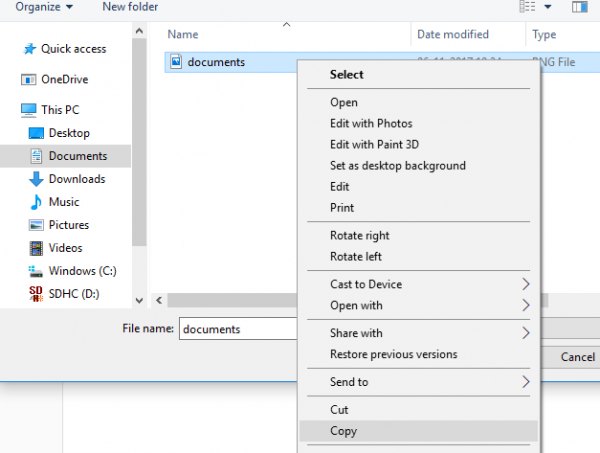Image resolution: width=600 pixels, height=453 pixels.
Task: Select the SDHC (D:) card icon
Action: (37, 294)
